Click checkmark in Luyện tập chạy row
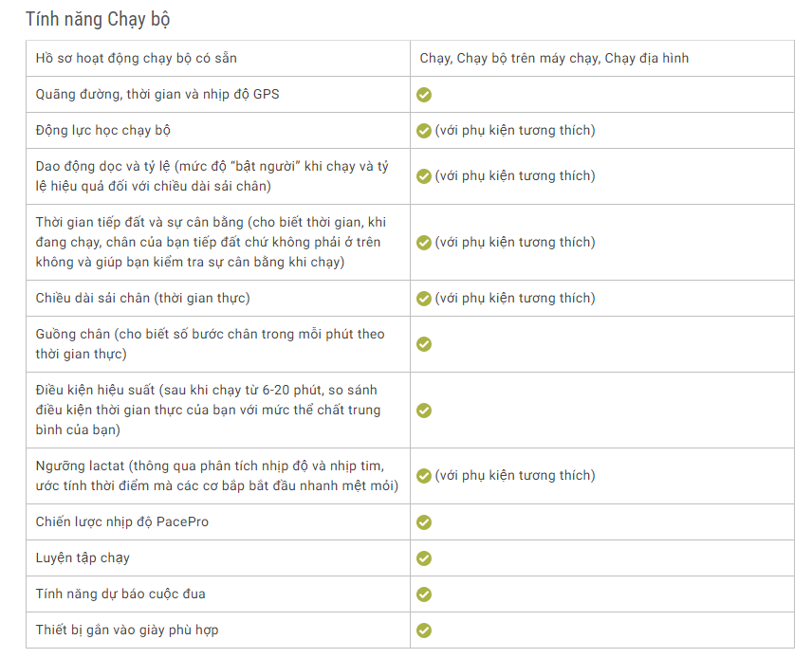Screen dimensions: 812x658 [424, 558]
